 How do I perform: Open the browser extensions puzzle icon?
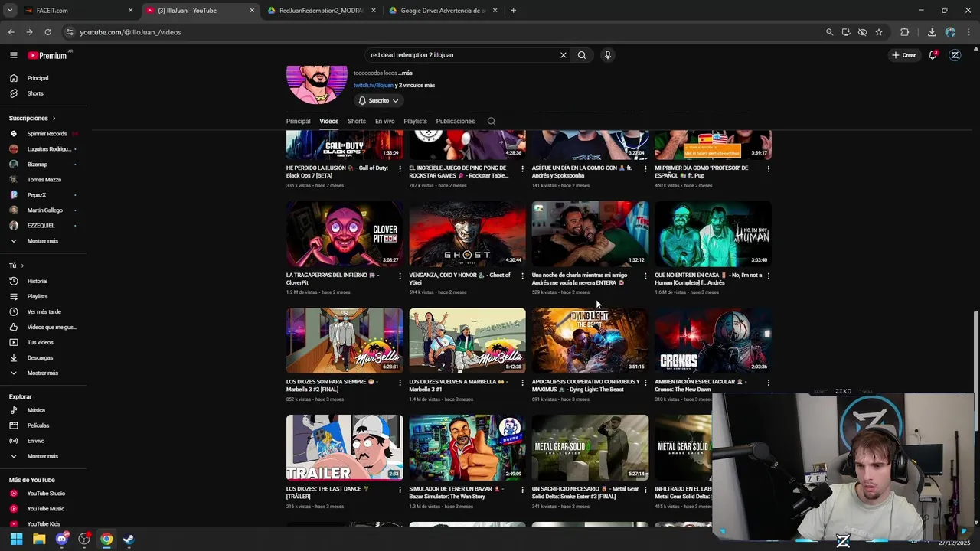tap(904, 32)
